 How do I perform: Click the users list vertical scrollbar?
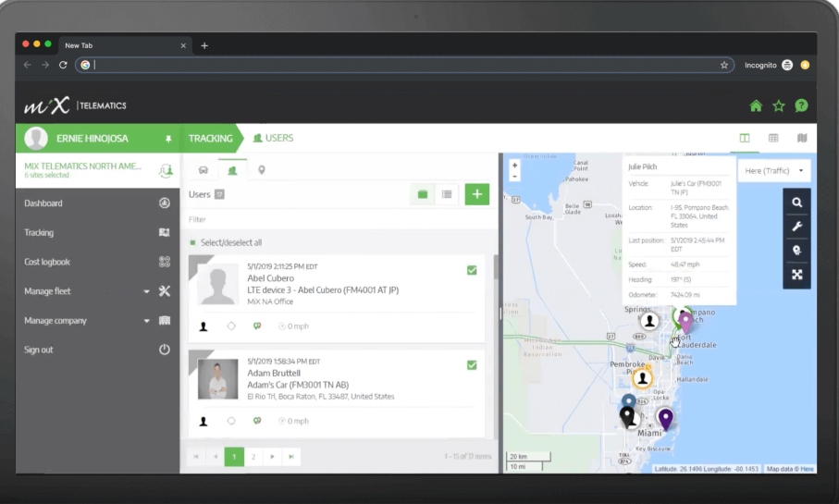click(x=496, y=266)
